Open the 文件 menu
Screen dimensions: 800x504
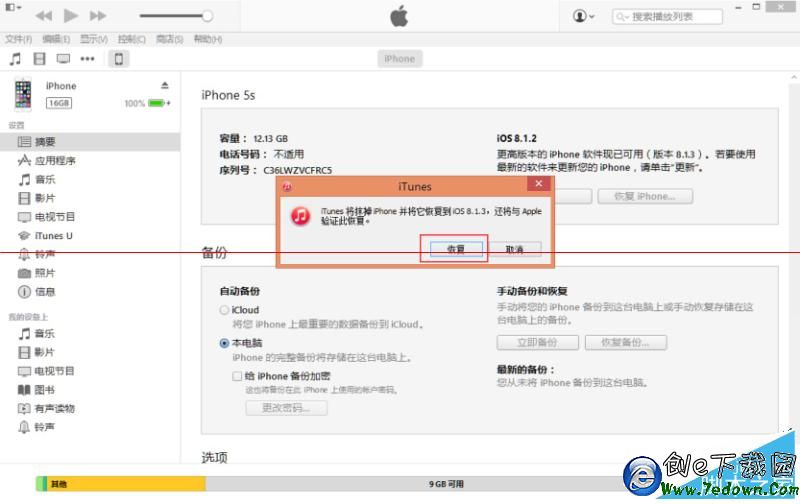[18, 39]
